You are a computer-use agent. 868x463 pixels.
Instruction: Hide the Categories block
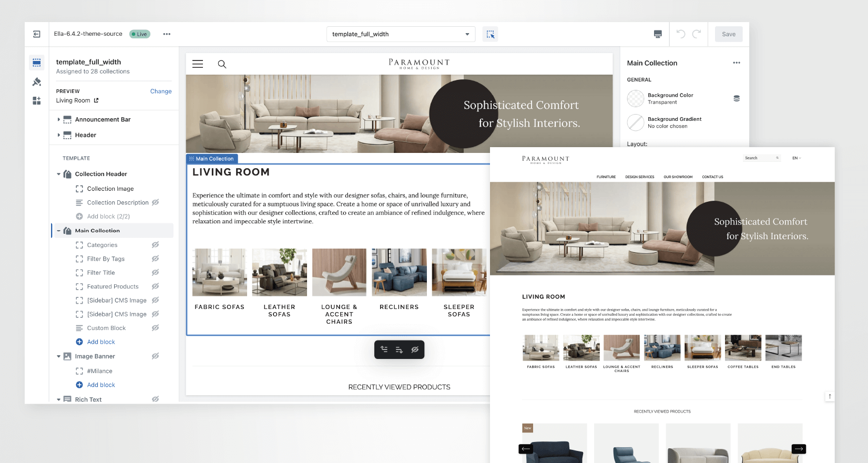[155, 245]
